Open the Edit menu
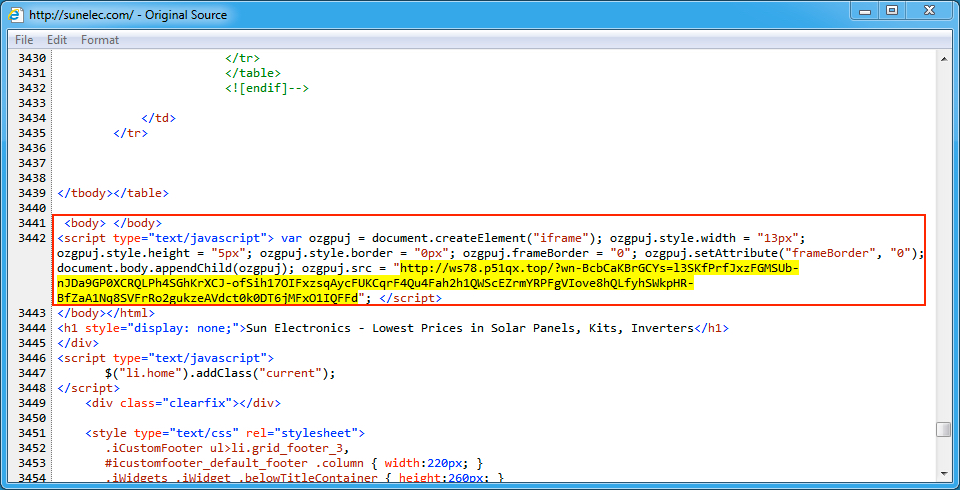The height and width of the screenshot is (490, 960). 57,40
